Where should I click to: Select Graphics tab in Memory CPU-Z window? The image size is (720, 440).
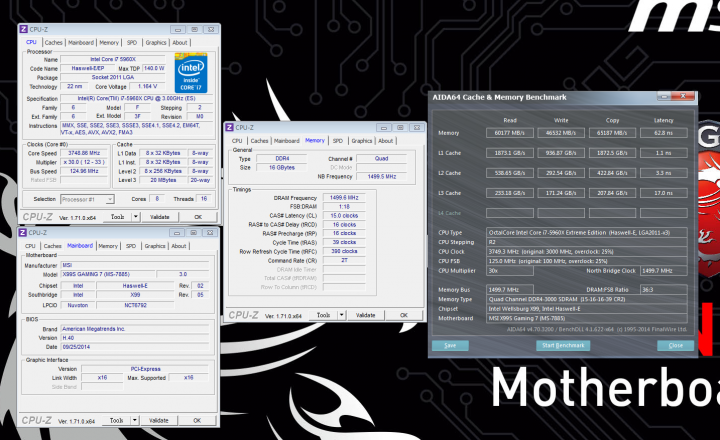362,141
